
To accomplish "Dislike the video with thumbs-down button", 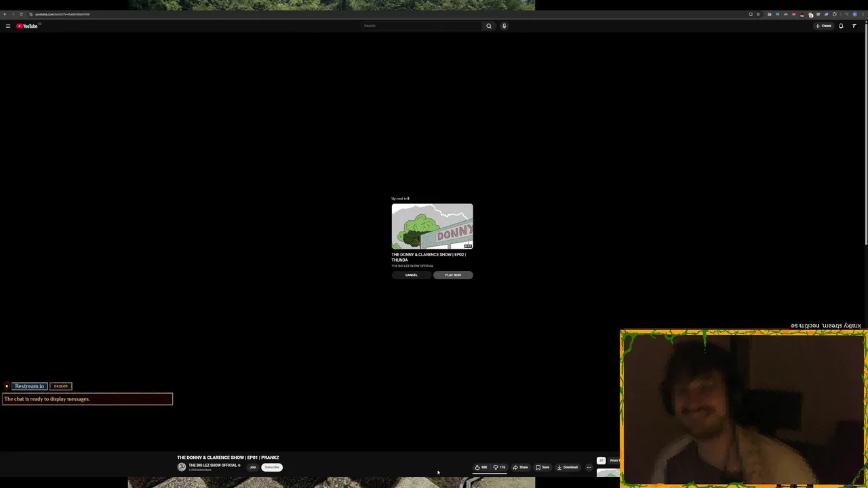I will point(500,467).
